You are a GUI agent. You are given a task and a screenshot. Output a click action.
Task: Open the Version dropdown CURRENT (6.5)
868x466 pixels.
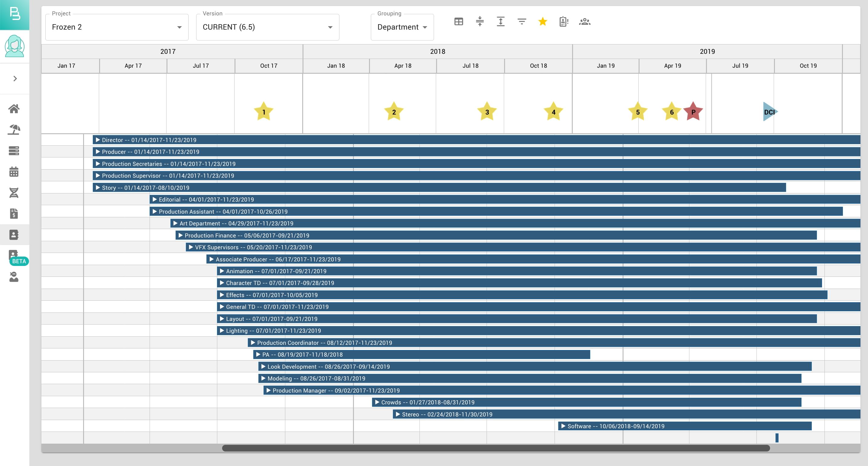click(x=267, y=27)
